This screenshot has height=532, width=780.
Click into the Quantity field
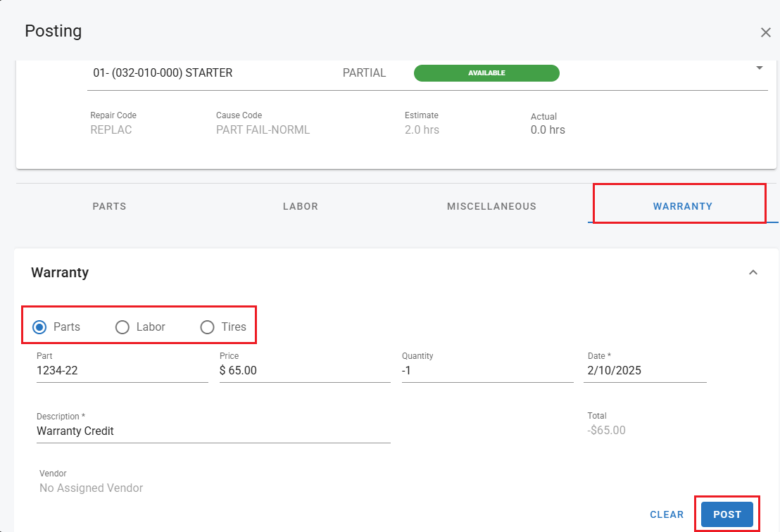tap(486, 370)
